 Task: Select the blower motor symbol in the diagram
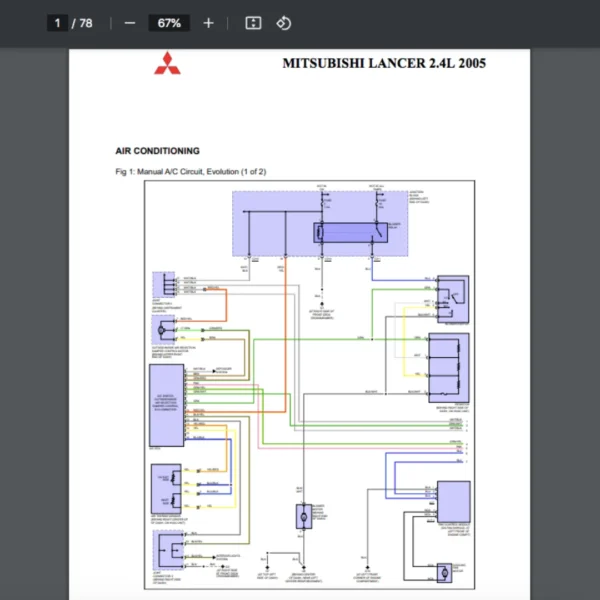[x=303, y=516]
